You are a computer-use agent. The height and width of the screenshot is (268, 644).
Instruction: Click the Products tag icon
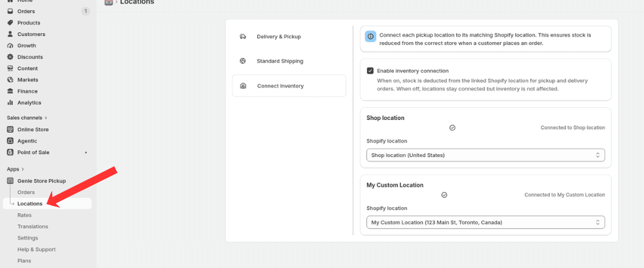(x=10, y=23)
